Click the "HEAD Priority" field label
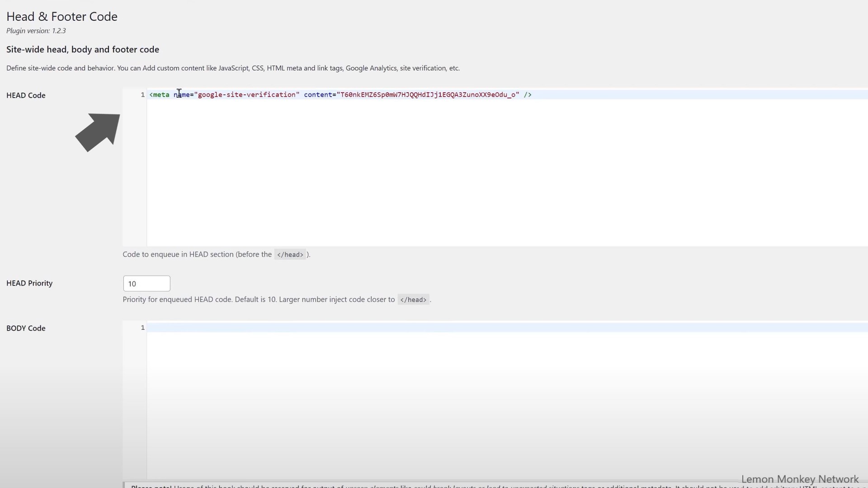Viewport: 868px width, 488px height. (x=29, y=283)
